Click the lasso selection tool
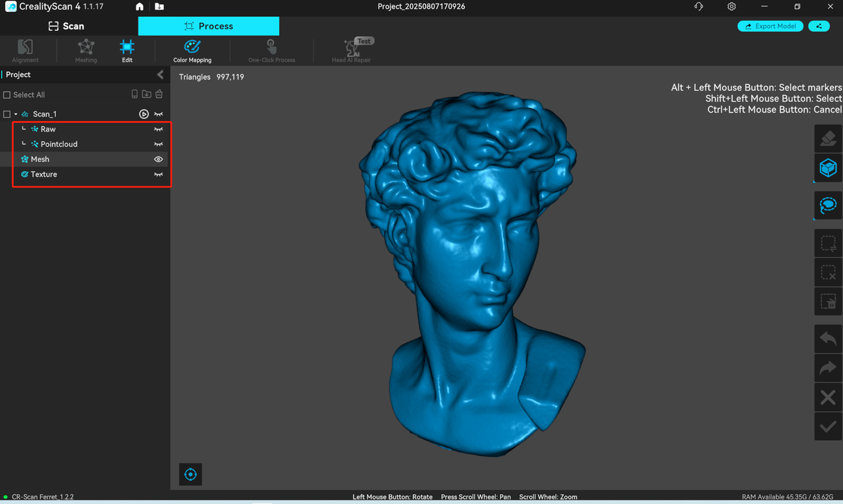This screenshot has height=504, width=843. (x=828, y=205)
